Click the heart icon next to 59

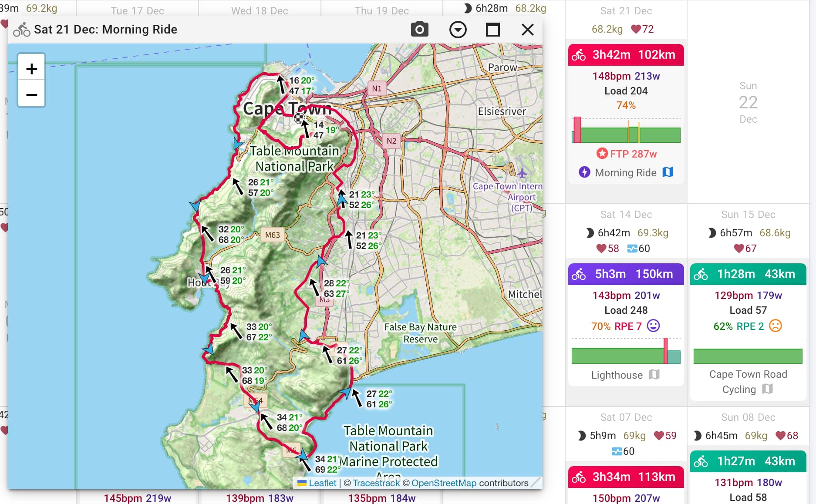click(659, 436)
